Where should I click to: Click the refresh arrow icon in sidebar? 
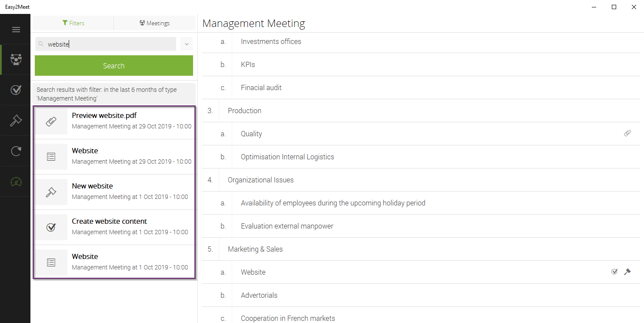(16, 151)
